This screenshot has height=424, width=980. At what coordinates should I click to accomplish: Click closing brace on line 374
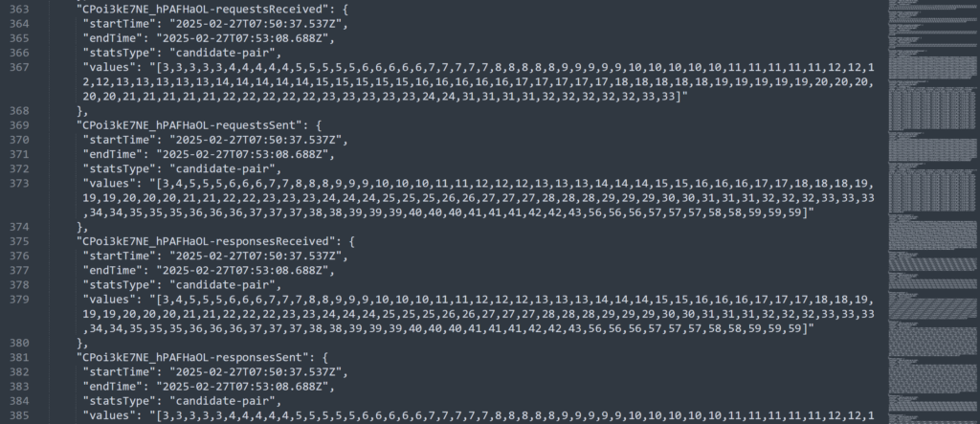coord(79,227)
